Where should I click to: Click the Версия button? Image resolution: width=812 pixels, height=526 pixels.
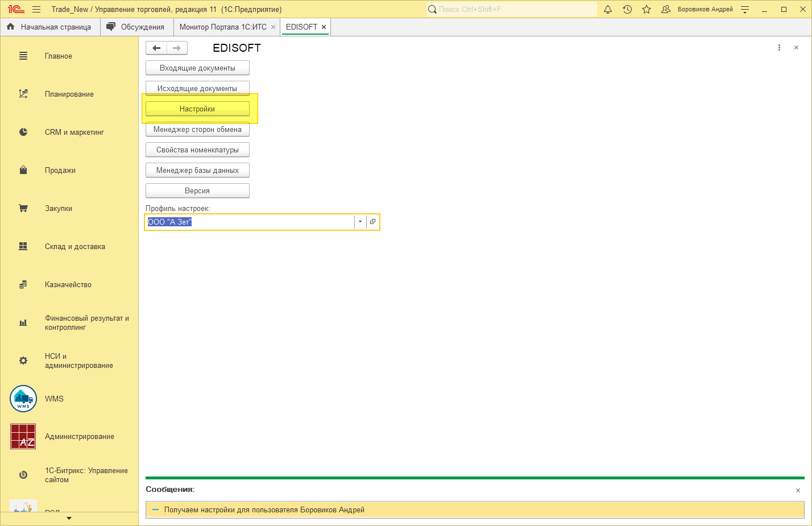[x=197, y=190]
